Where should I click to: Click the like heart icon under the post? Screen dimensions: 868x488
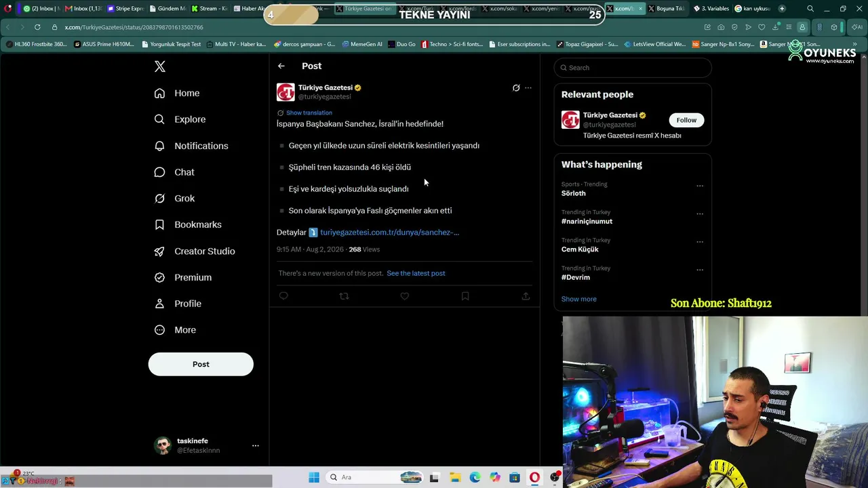coord(405,296)
